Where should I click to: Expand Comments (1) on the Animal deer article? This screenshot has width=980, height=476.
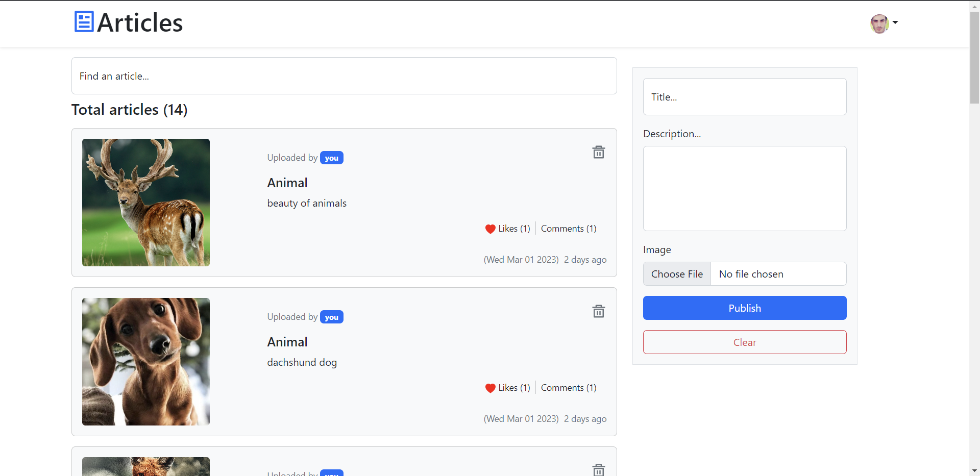coord(568,228)
